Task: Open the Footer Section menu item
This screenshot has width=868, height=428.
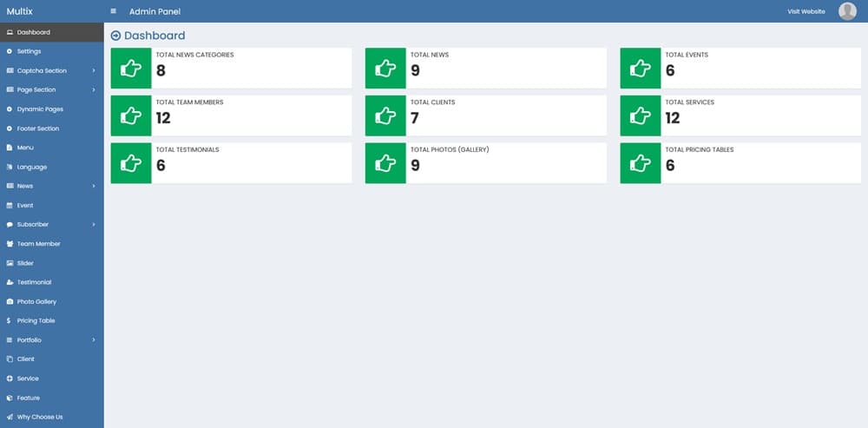Action: tap(38, 128)
